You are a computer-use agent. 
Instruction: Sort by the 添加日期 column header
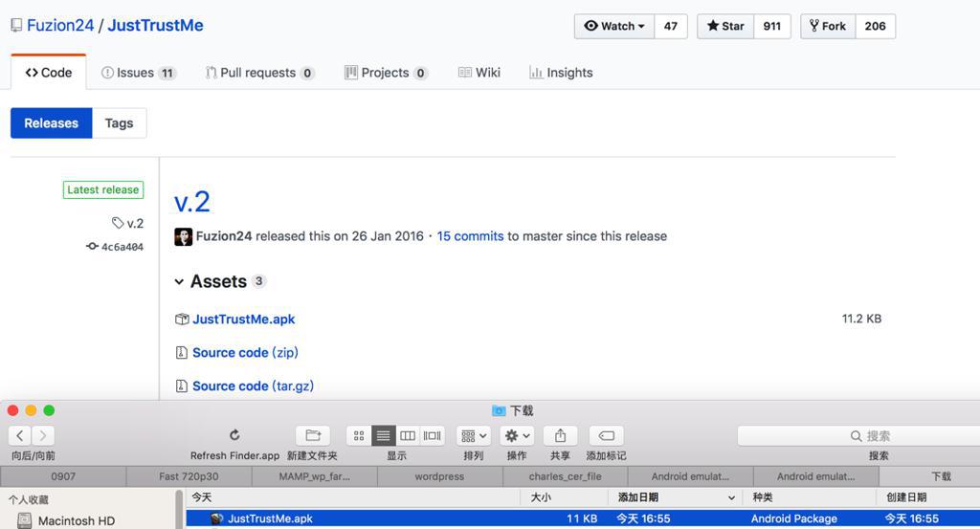tap(675, 497)
